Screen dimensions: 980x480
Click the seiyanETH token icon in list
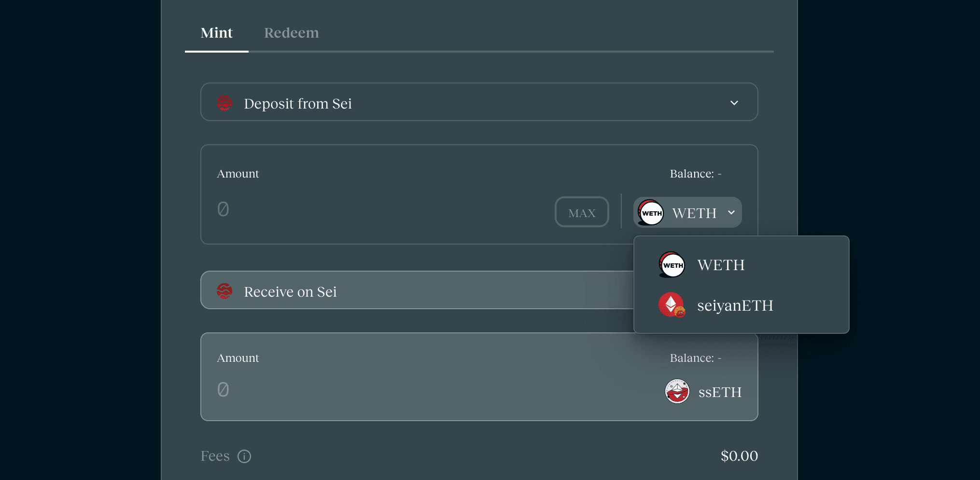tap(672, 305)
